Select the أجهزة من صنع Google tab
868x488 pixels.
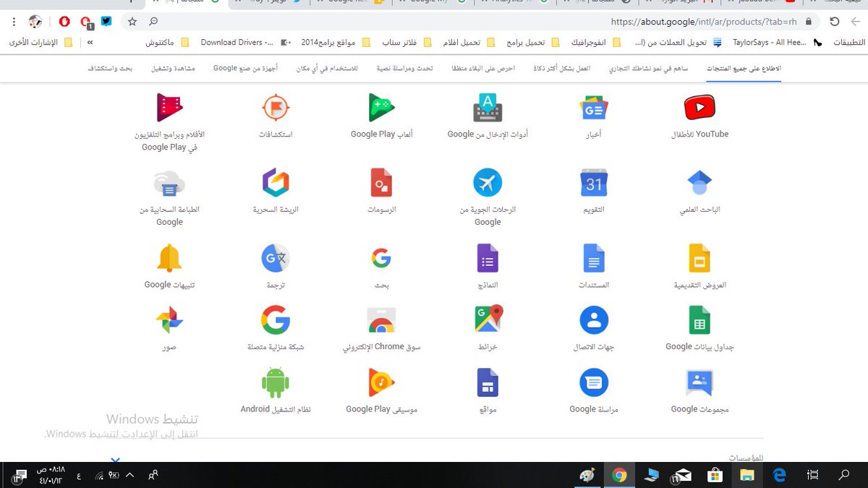click(245, 69)
